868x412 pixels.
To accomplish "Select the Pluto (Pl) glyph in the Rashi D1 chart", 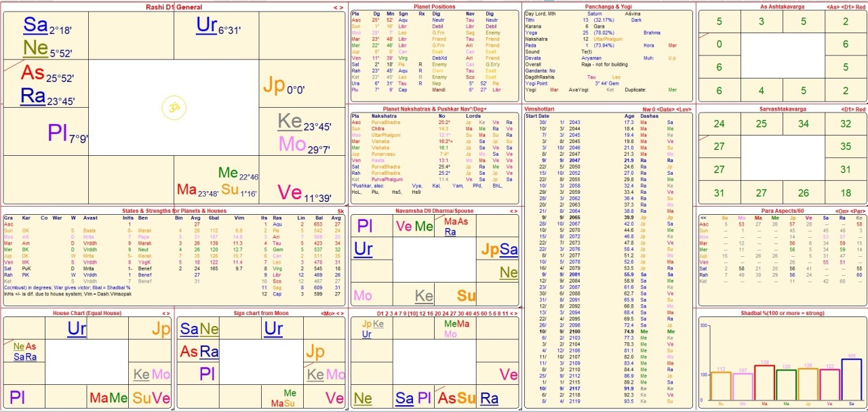I will 58,133.
